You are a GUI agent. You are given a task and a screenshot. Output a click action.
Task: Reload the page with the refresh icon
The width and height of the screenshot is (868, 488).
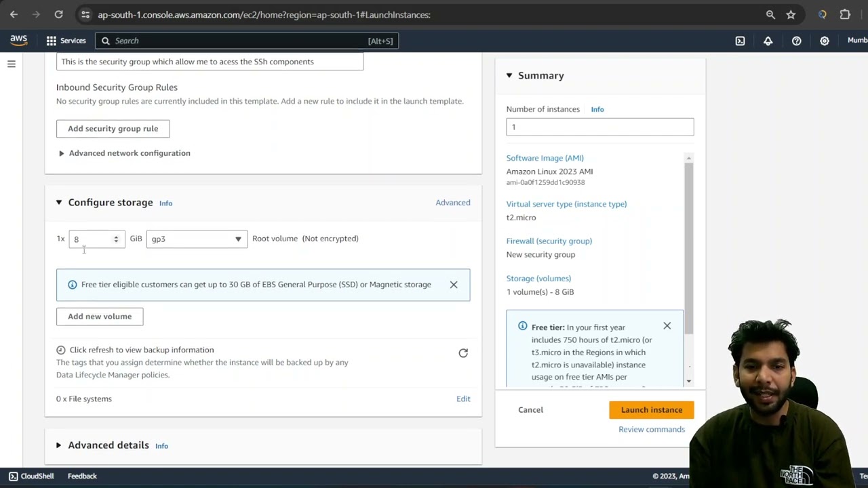point(58,14)
